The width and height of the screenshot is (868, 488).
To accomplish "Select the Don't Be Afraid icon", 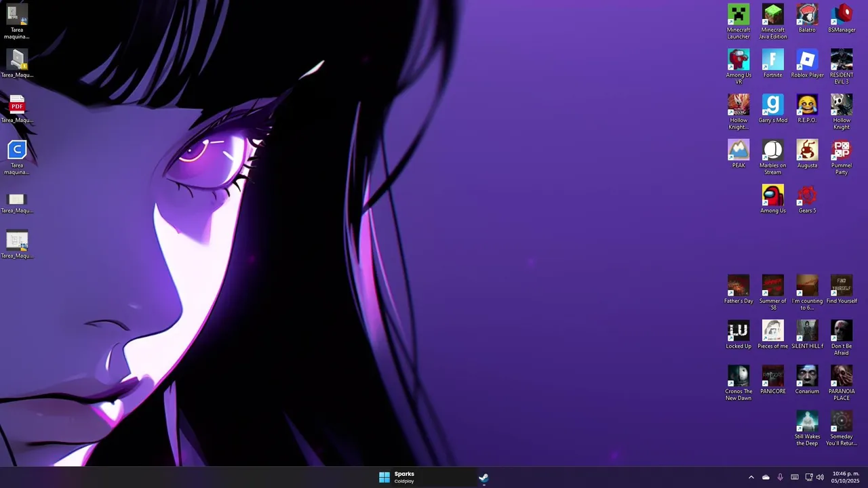I will [842, 338].
